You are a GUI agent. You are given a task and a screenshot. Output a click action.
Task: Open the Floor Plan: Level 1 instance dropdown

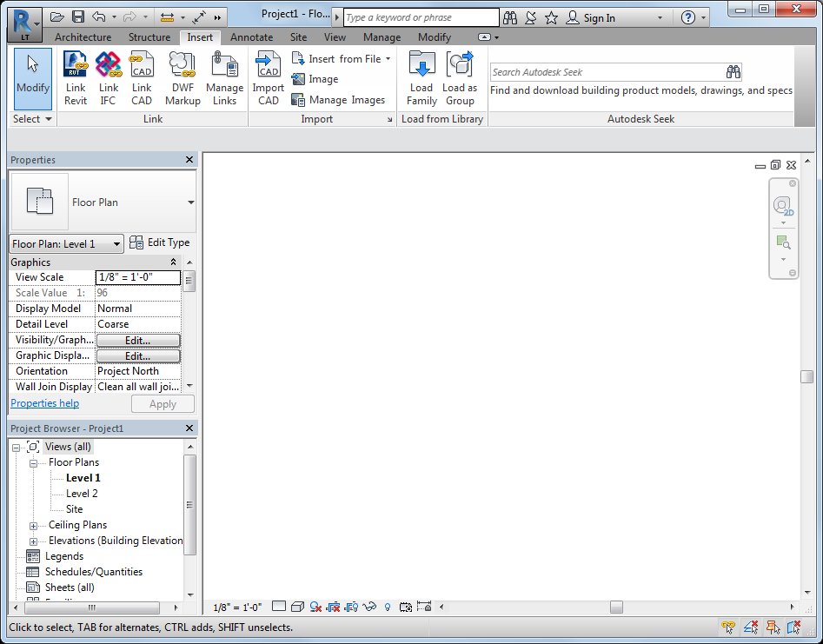[x=116, y=244]
